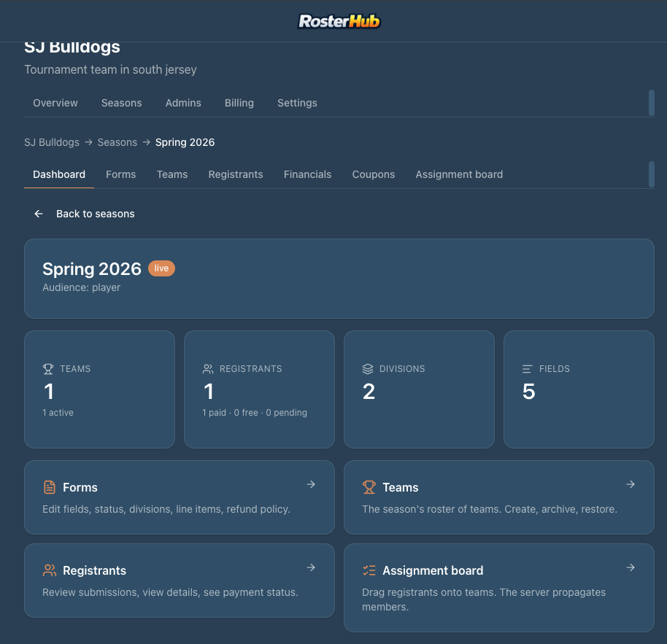Click the Divisions count 2
This screenshot has width=667, height=644.
click(x=369, y=392)
